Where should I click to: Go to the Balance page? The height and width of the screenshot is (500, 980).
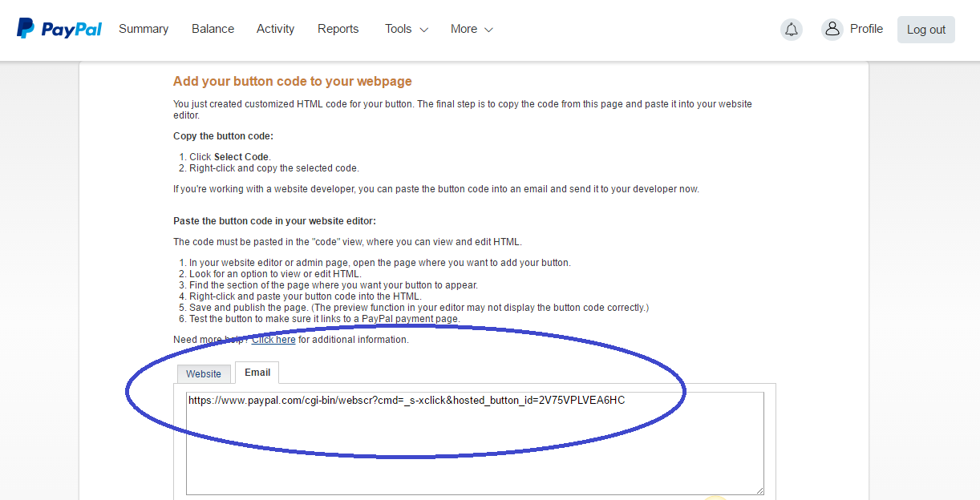point(213,29)
